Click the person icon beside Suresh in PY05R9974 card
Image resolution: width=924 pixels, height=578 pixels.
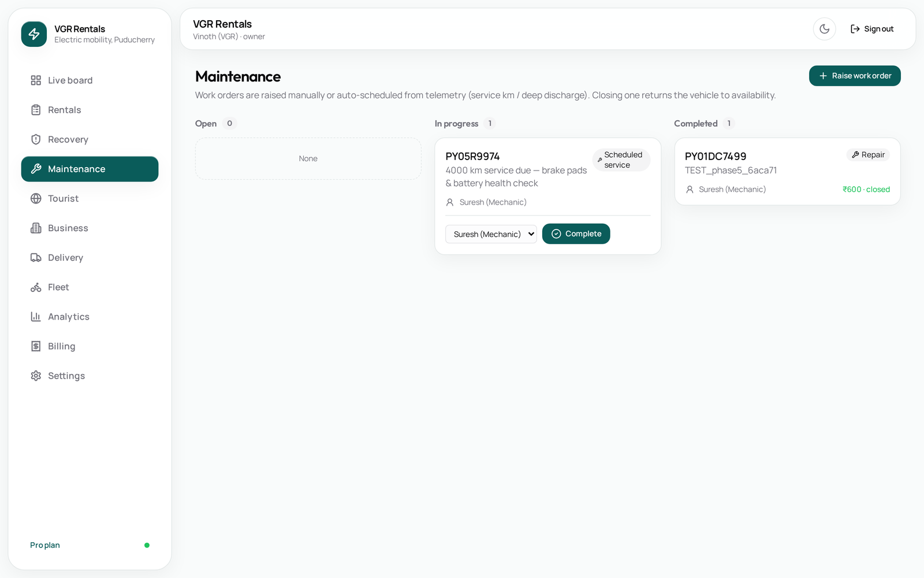pyautogui.click(x=450, y=202)
